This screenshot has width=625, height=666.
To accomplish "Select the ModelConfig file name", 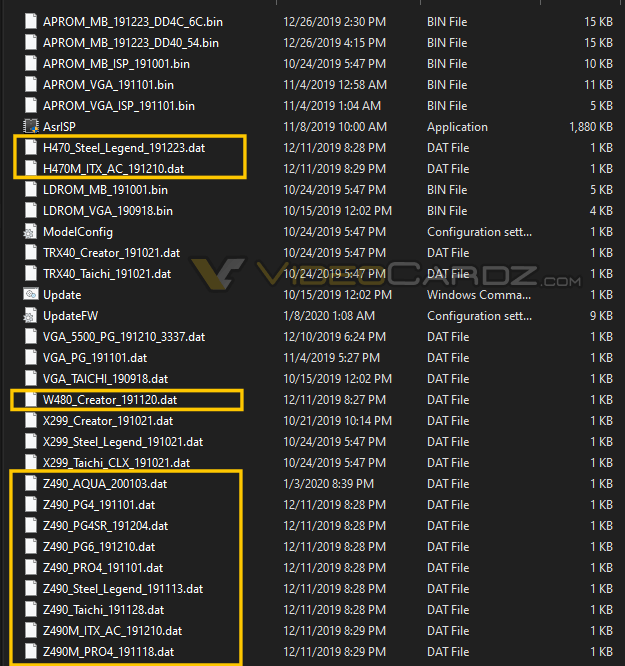I will [x=78, y=232].
